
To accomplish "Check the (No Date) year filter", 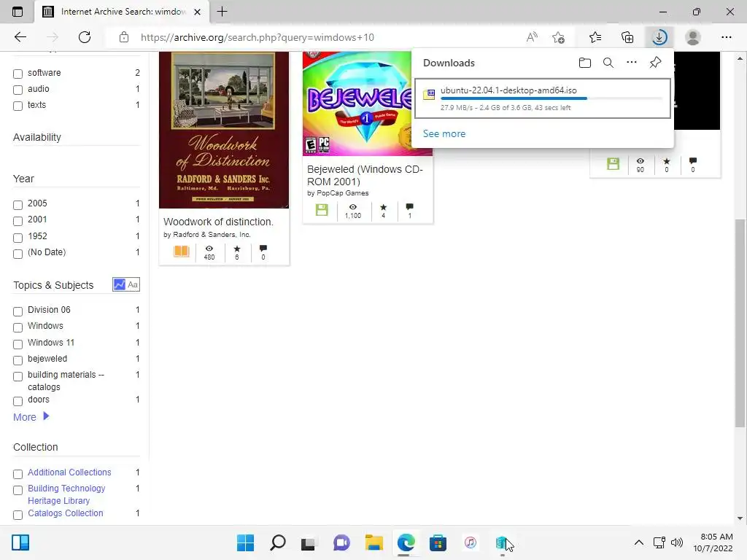I will pyautogui.click(x=18, y=254).
